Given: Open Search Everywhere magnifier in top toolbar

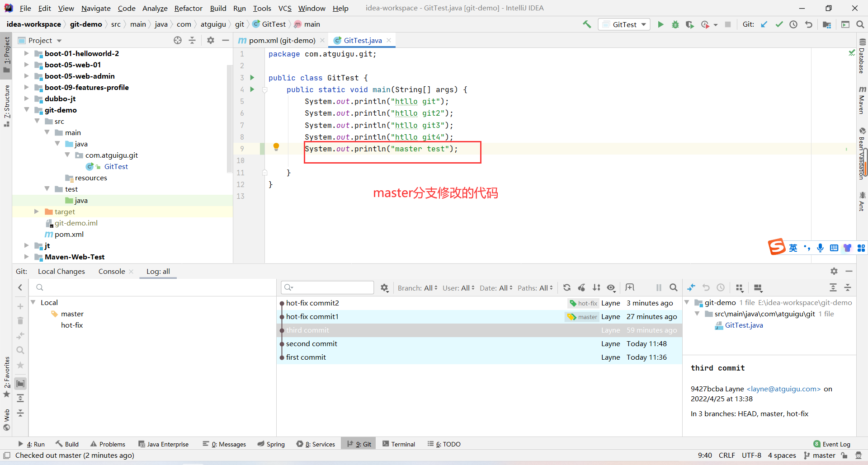Looking at the screenshot, I should pos(860,24).
